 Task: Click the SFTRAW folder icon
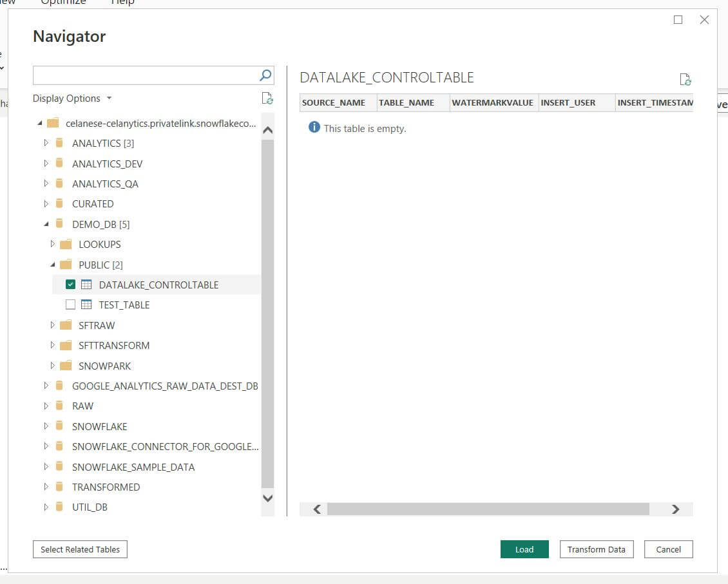pyautogui.click(x=66, y=325)
